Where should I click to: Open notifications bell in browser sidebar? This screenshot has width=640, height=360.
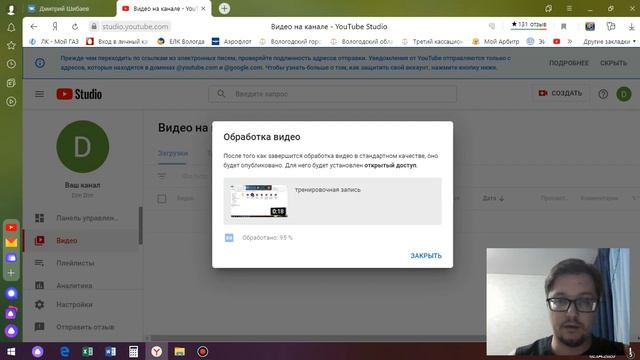[x=11, y=27]
